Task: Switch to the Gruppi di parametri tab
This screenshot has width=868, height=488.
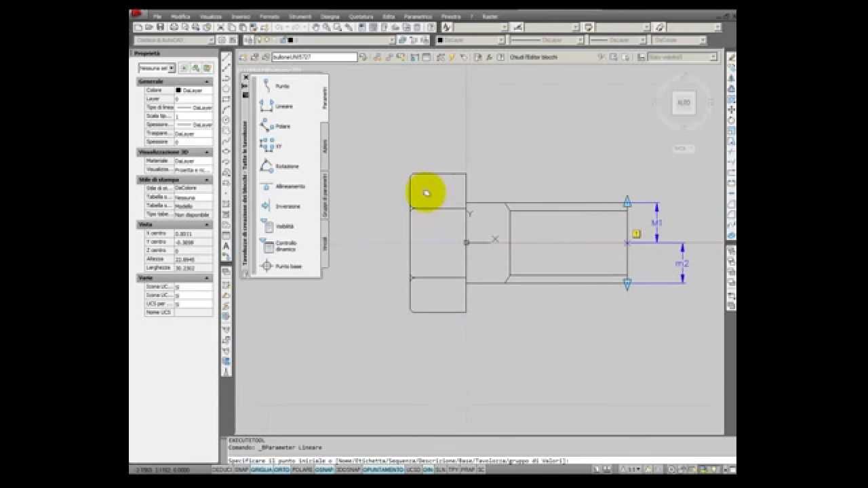Action: click(325, 195)
